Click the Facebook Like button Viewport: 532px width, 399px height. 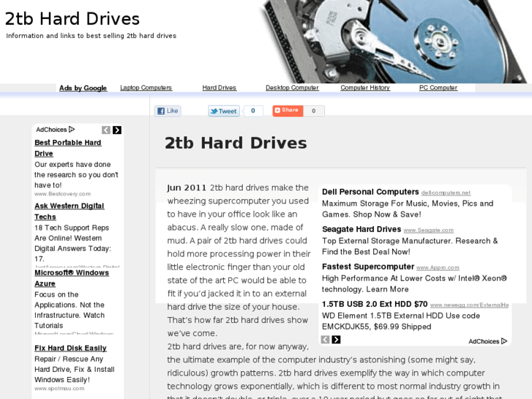[168, 111]
